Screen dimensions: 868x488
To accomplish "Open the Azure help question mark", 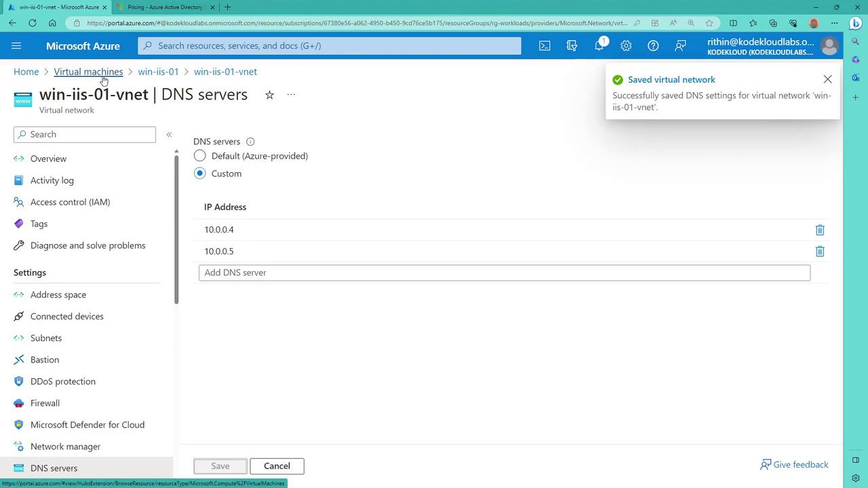I will point(653,45).
